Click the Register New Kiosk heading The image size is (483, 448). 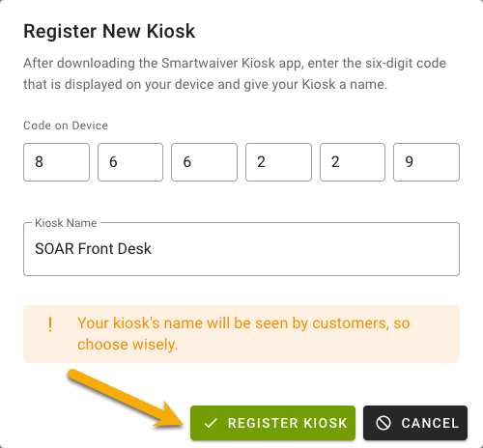[x=109, y=31]
